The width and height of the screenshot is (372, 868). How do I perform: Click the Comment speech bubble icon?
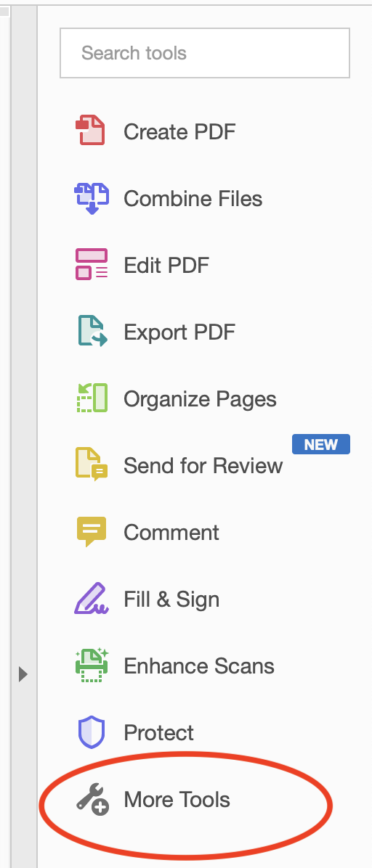(x=91, y=531)
